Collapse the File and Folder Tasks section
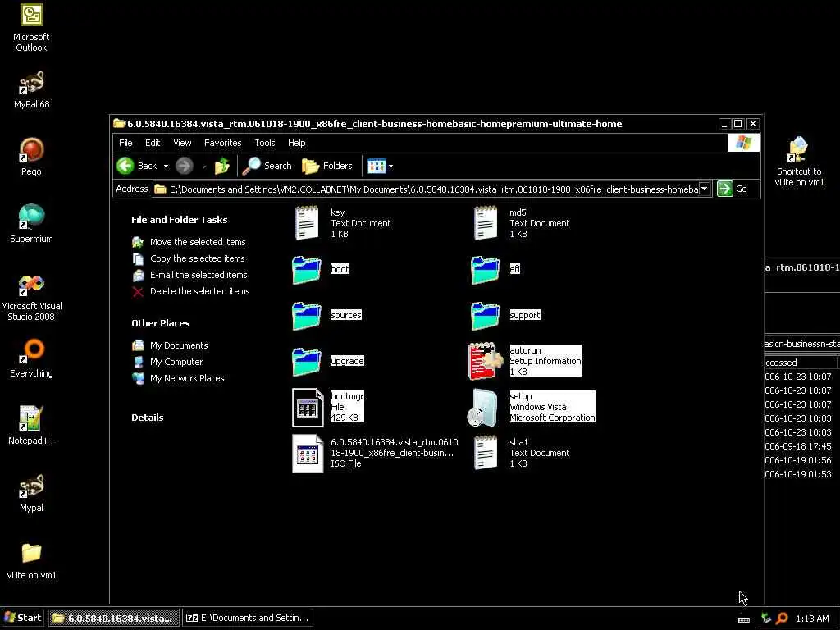Screen dimensions: 840x630 point(180,220)
